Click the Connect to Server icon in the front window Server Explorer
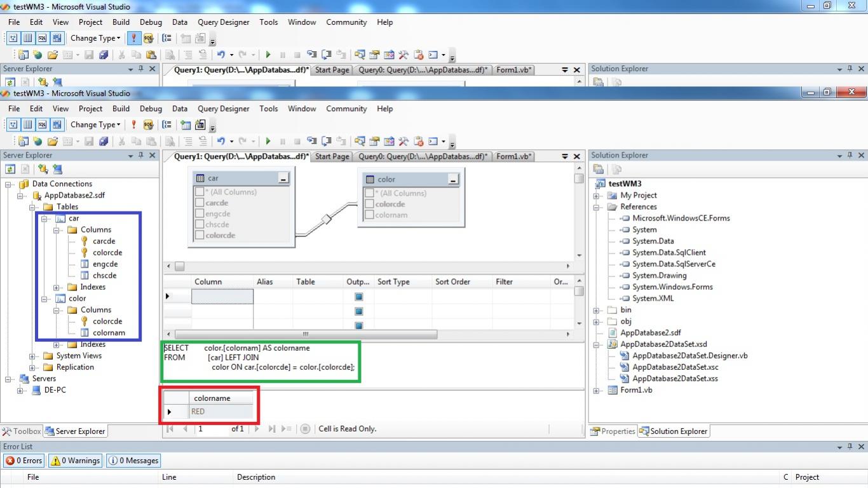The image size is (868, 488). click(x=57, y=169)
